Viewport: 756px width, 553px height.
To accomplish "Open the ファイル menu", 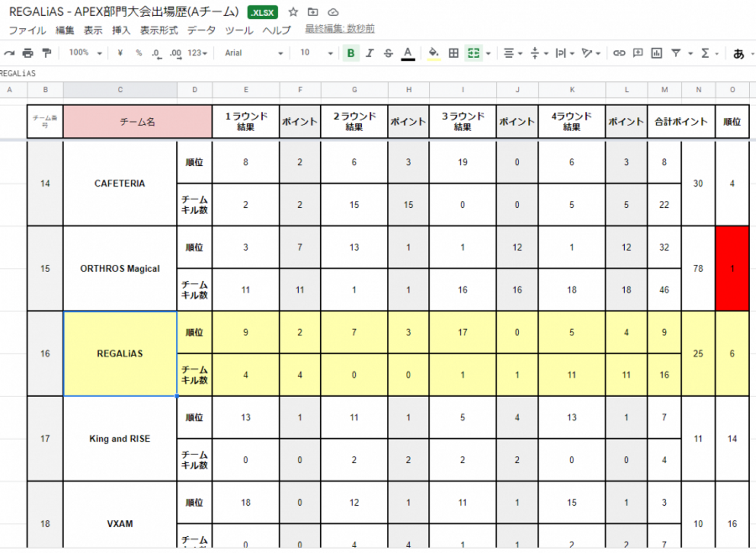I will tap(27, 30).
